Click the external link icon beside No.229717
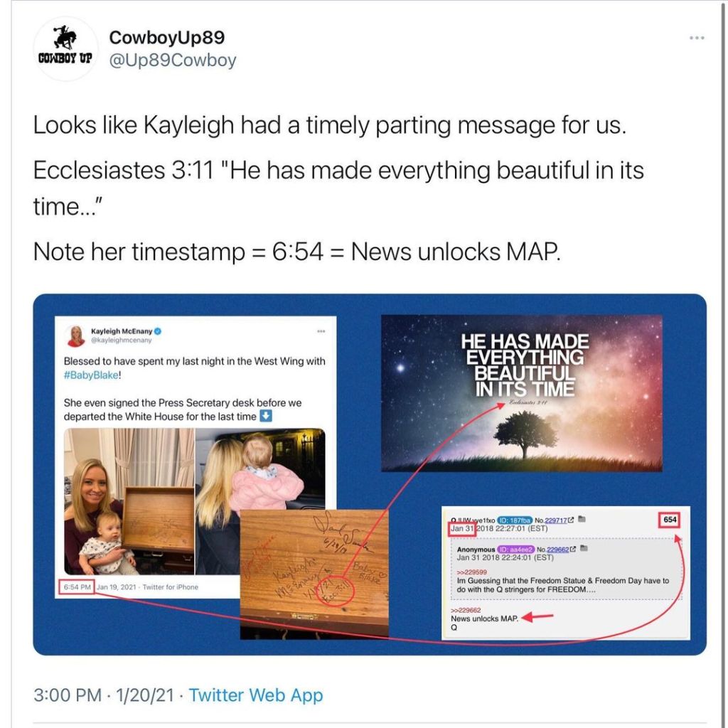 click(571, 520)
